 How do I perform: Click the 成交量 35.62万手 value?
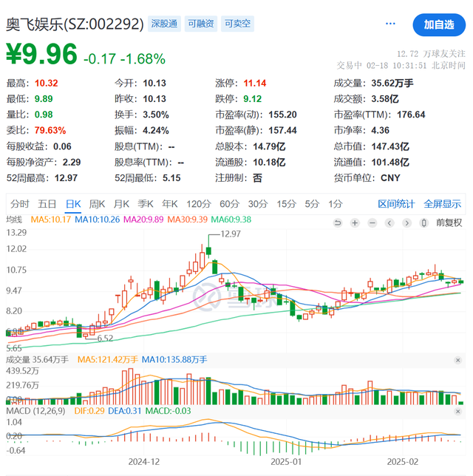click(x=392, y=84)
